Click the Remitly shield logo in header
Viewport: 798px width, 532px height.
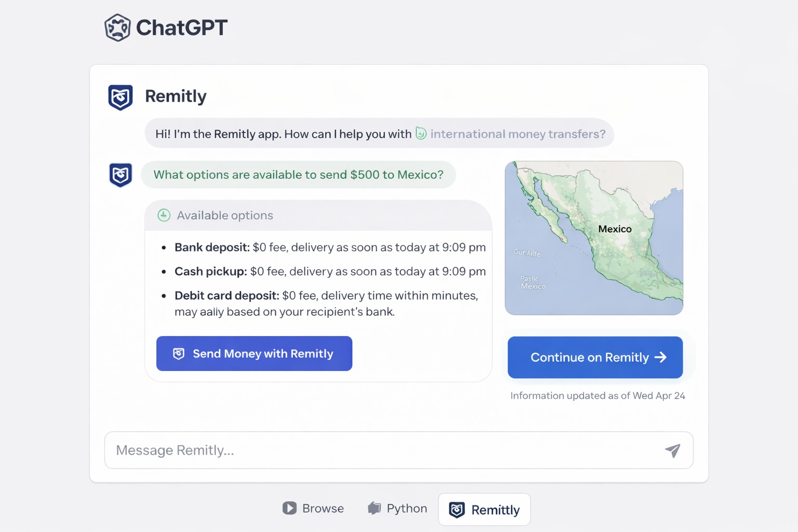coord(121,97)
